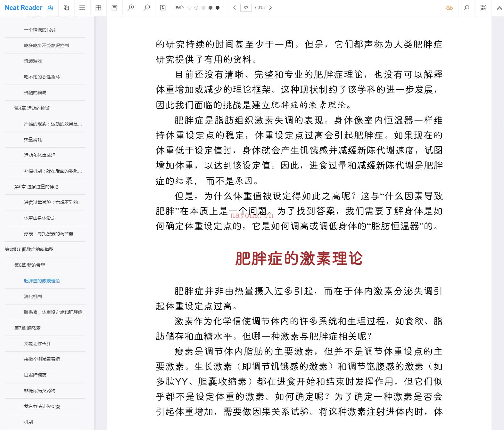This screenshot has width=504, height=430.
Task: Collapse toolbar with double chevron up icon
Action: point(499,8)
